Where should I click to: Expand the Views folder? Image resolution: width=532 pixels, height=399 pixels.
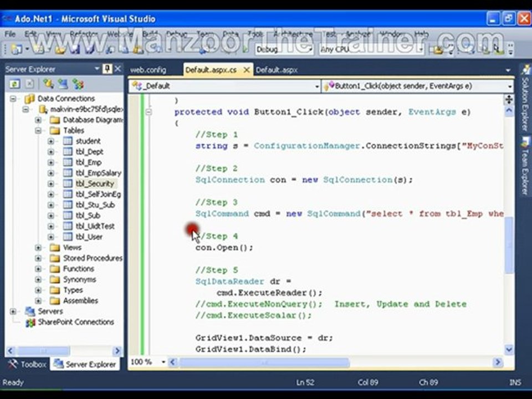[38, 247]
